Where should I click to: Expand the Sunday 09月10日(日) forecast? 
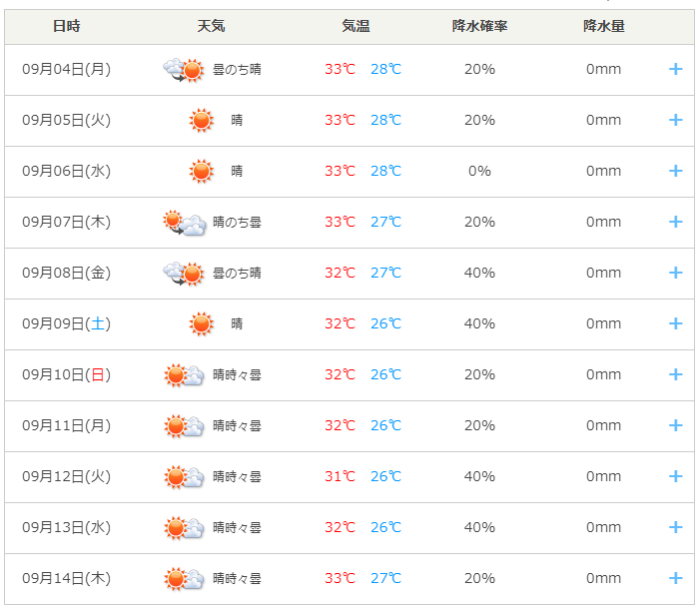[675, 374]
